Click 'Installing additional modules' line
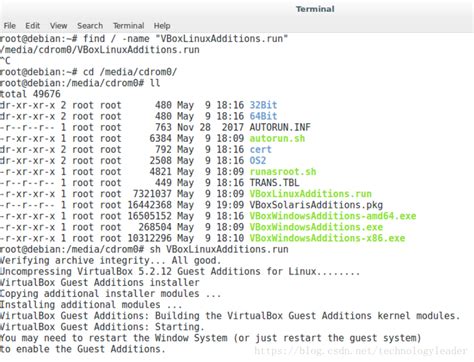 pyautogui.click(x=91, y=304)
